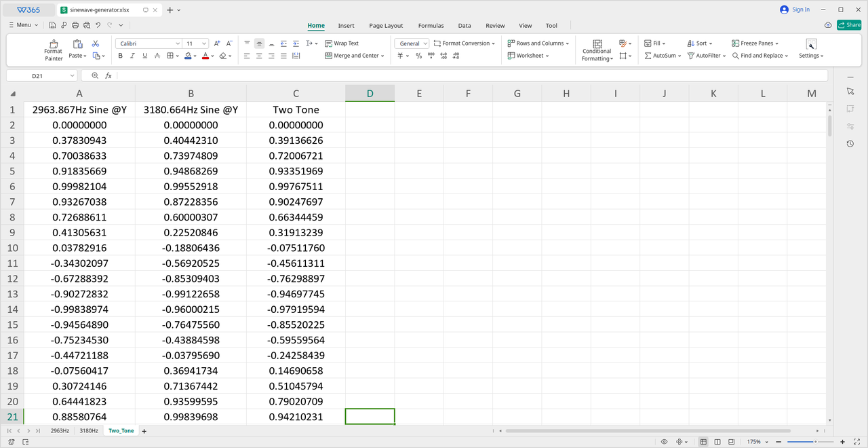Toggle bold formatting
Image resolution: width=868 pixels, height=448 pixels.
[121, 56]
